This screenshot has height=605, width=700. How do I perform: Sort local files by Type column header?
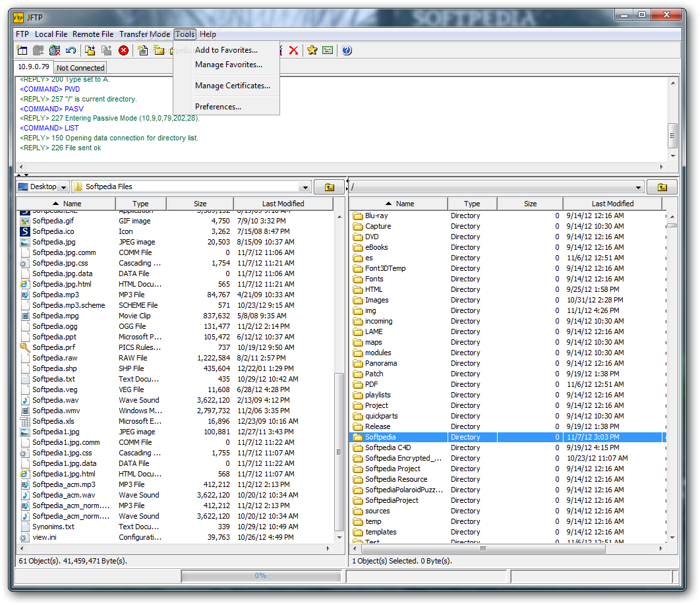tap(140, 204)
